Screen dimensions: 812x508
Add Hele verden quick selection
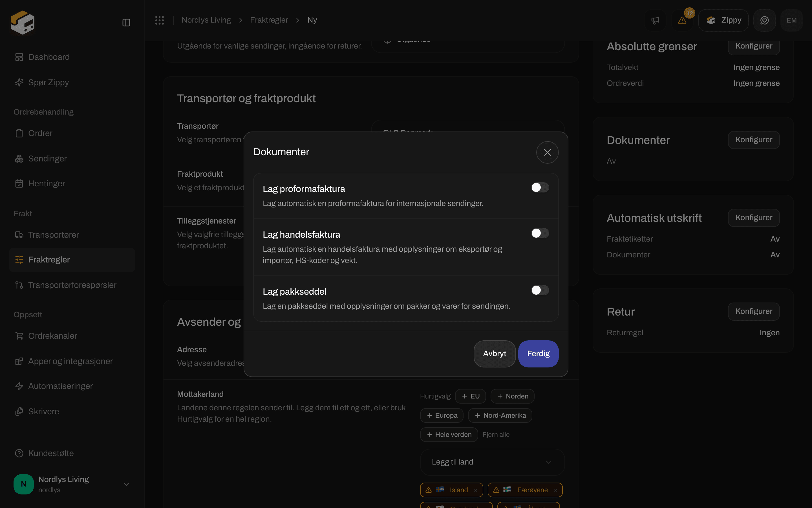449,435
